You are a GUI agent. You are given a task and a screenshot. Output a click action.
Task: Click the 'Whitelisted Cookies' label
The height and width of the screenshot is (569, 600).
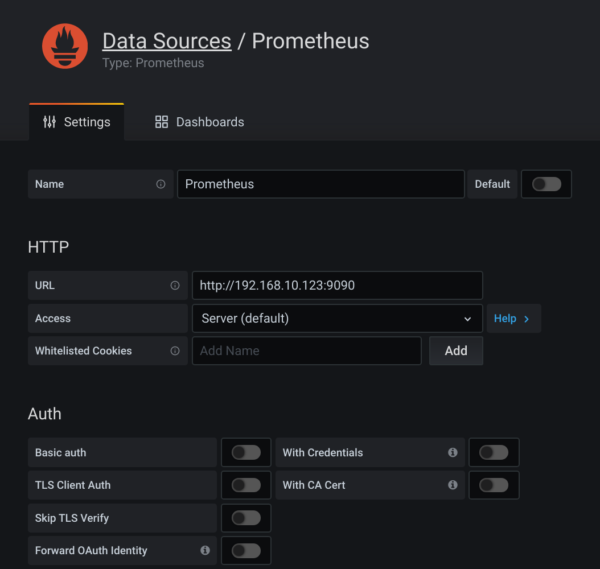(83, 351)
